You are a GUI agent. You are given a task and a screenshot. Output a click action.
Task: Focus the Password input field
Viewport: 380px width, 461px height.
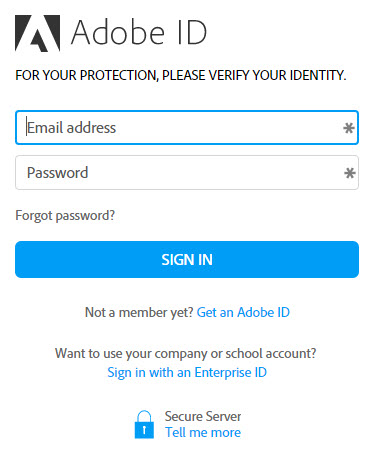[x=187, y=173]
